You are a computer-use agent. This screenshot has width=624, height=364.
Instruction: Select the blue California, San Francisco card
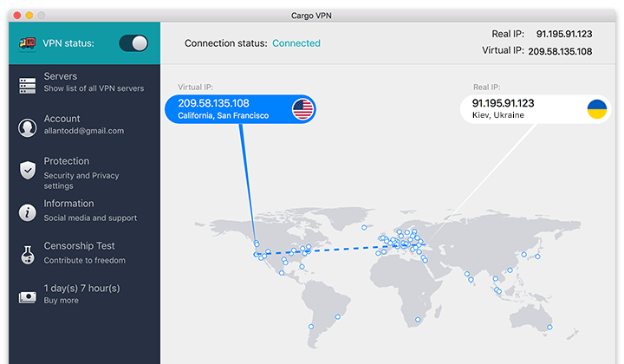pyautogui.click(x=240, y=109)
